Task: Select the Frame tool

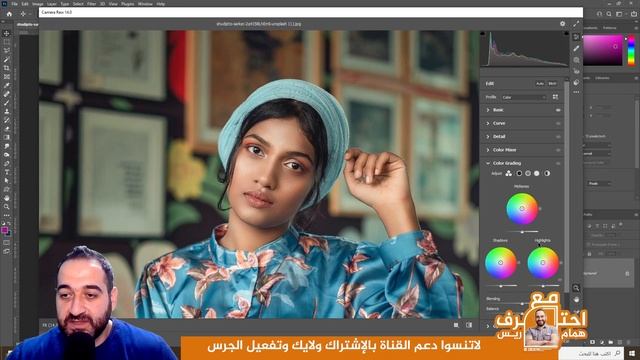Action: [7, 77]
